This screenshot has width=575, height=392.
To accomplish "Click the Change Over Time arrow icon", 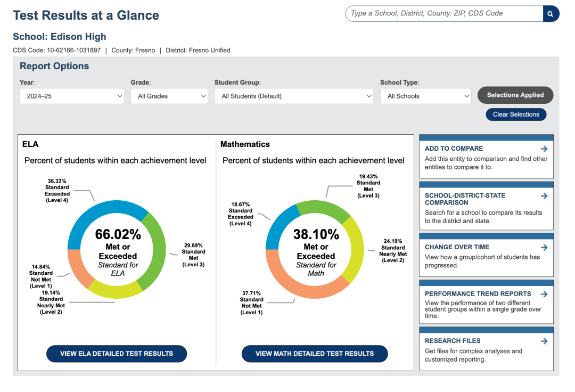I will click(x=544, y=248).
